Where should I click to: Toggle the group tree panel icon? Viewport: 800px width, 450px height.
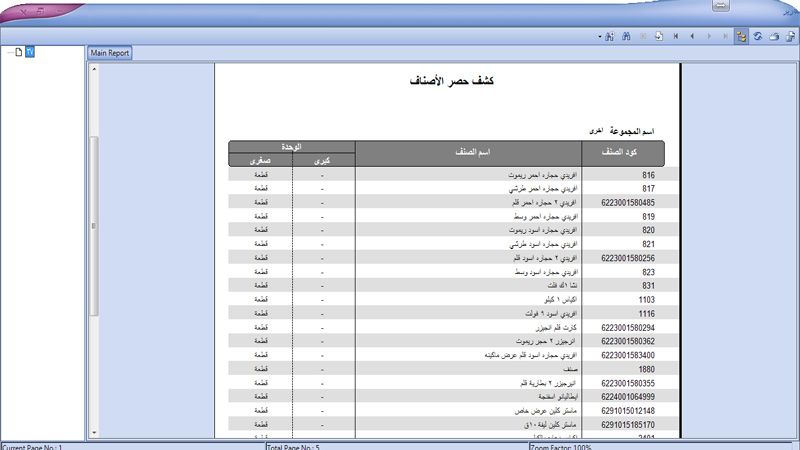click(741, 37)
